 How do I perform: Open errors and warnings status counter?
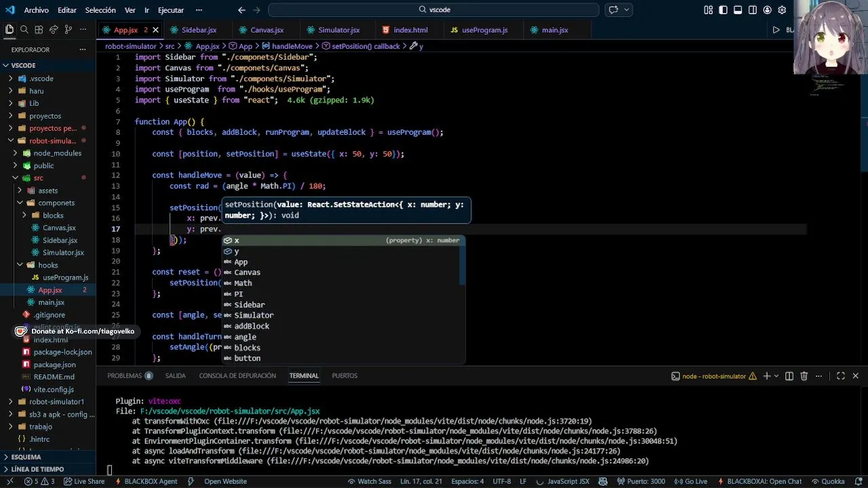(39, 481)
